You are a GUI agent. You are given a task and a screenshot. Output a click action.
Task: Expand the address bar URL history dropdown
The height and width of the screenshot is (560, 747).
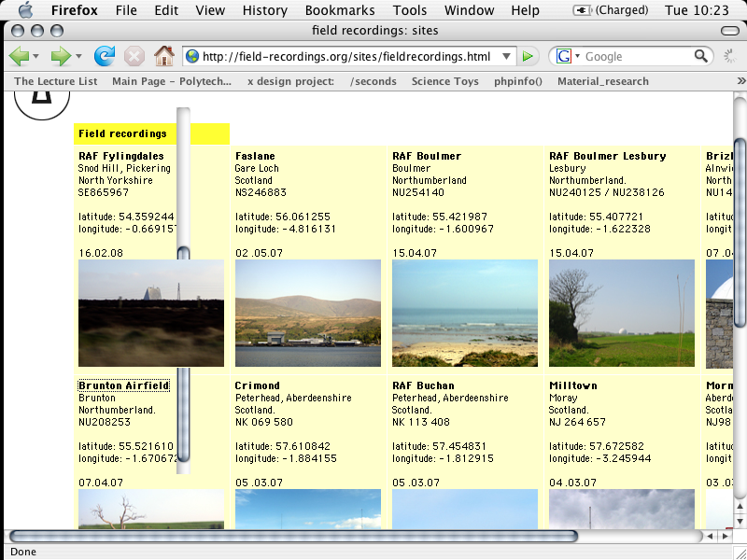tap(506, 57)
